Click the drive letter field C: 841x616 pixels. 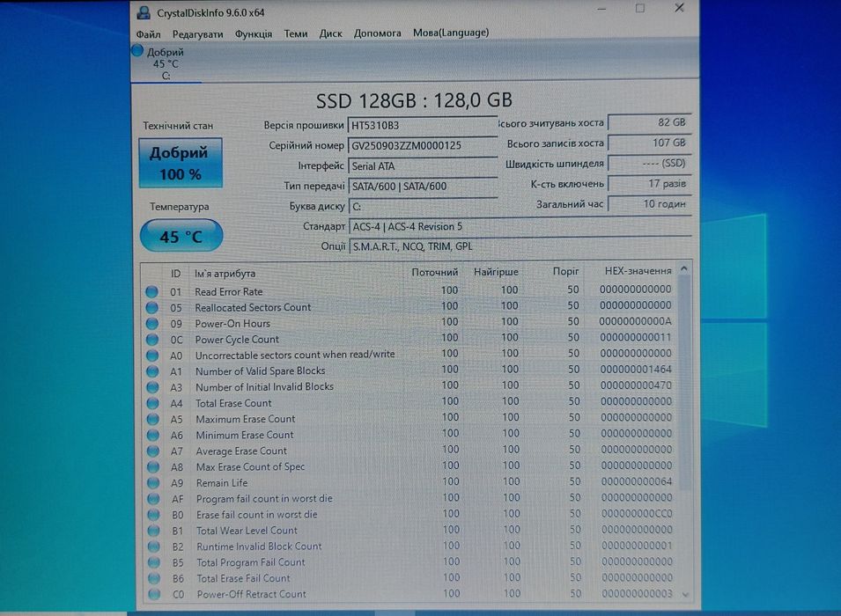[x=423, y=206]
